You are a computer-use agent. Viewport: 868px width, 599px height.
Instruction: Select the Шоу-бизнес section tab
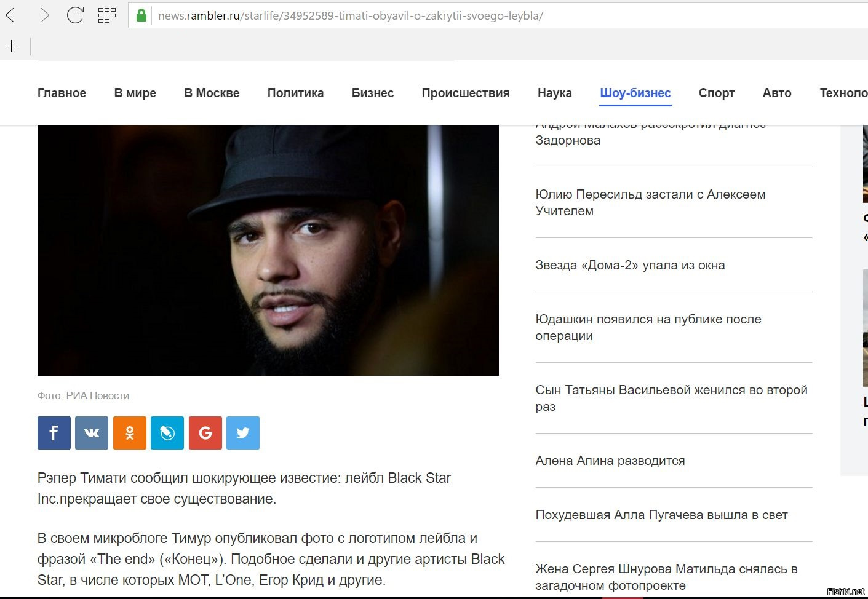[635, 93]
